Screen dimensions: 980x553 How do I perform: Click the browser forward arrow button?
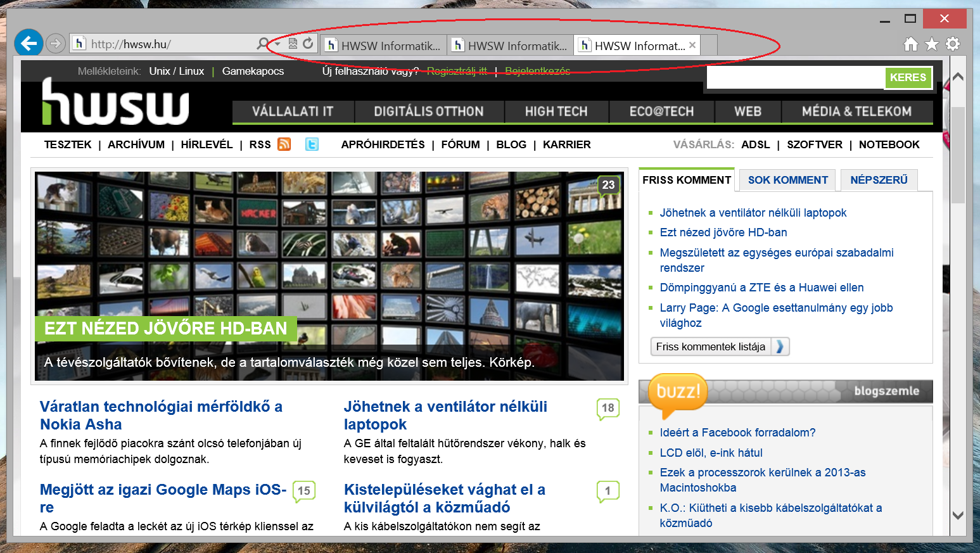coord(56,43)
